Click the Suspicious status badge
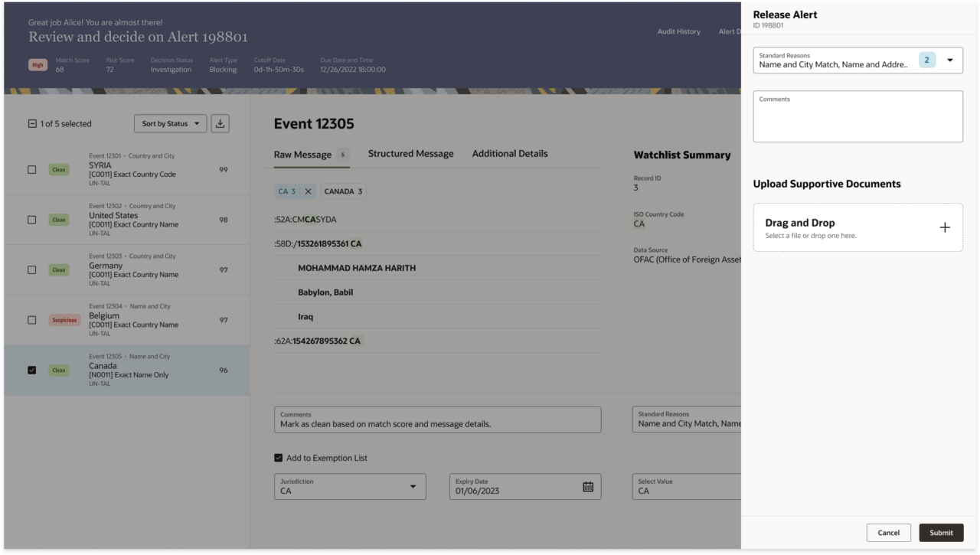The width and height of the screenshot is (980, 555). pos(65,320)
